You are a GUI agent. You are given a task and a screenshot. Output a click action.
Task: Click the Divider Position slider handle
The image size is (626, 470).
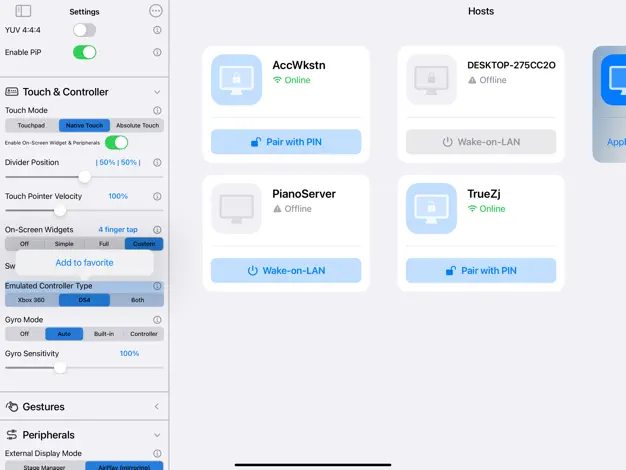click(84, 176)
